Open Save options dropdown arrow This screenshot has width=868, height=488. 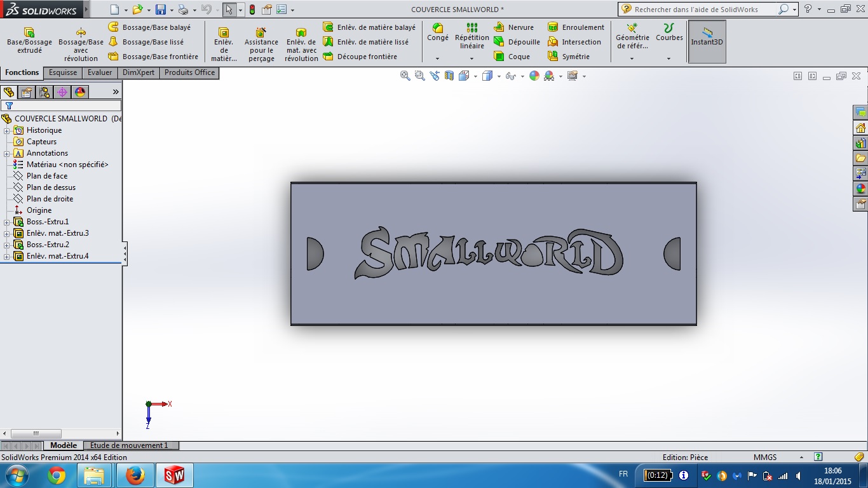coord(171,10)
